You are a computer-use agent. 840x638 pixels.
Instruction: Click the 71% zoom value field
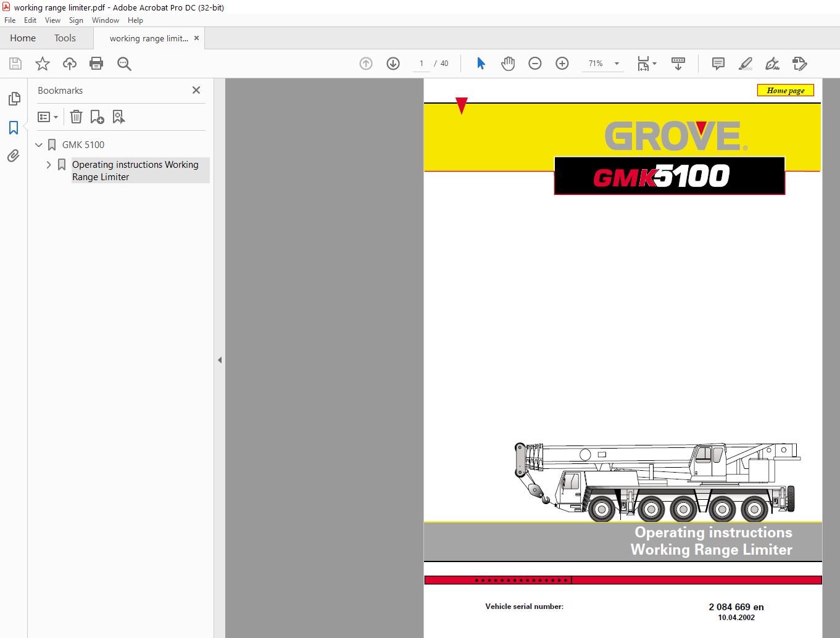596,64
